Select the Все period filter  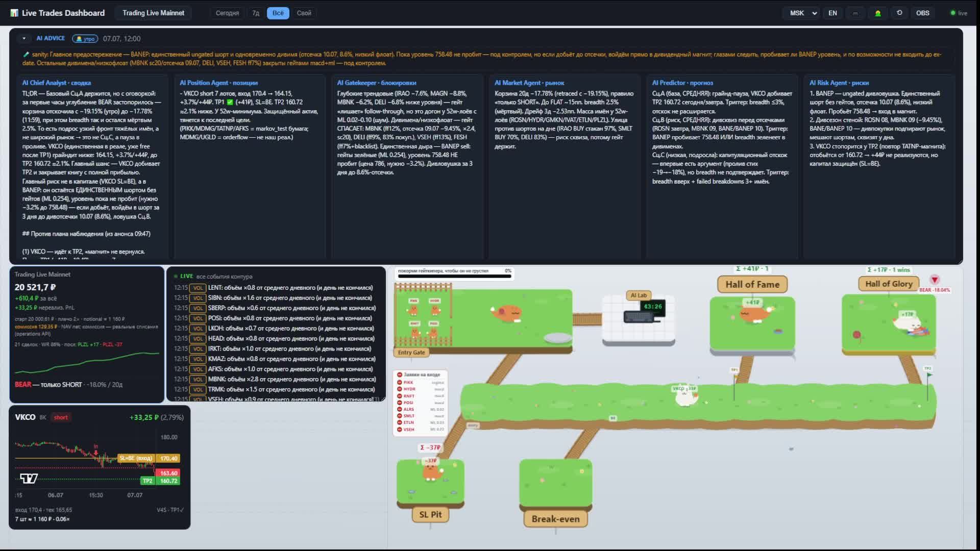pyautogui.click(x=278, y=13)
